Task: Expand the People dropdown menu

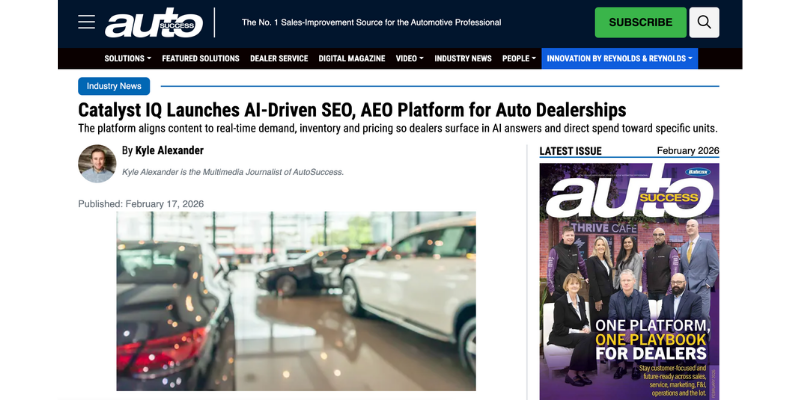Action: [x=519, y=59]
